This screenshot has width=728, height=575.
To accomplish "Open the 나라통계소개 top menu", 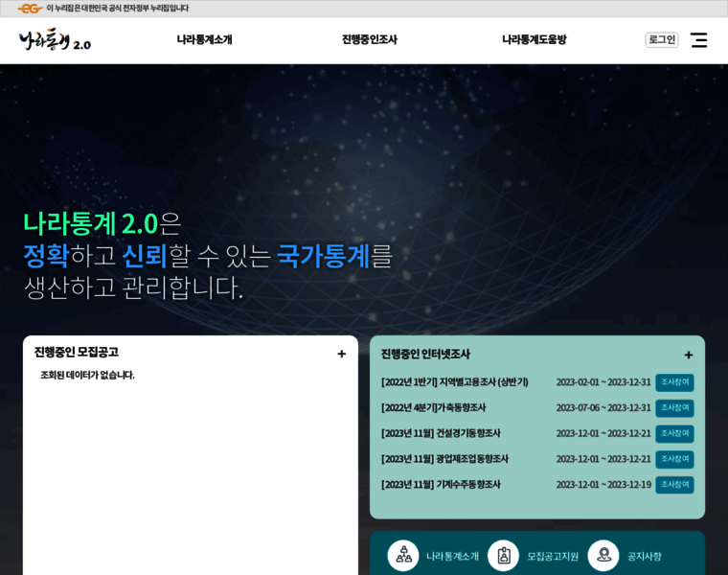I will 204,40.
